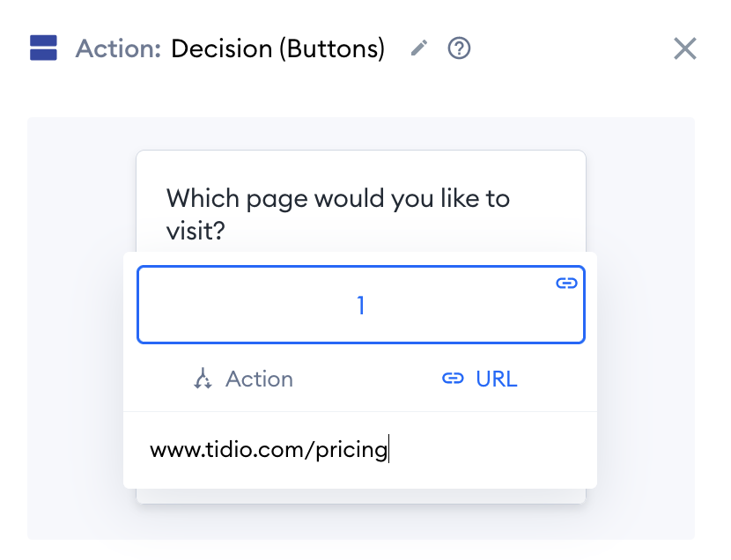Click the link icon inside button 1
The width and height of the screenshot is (731, 560).
click(566, 283)
